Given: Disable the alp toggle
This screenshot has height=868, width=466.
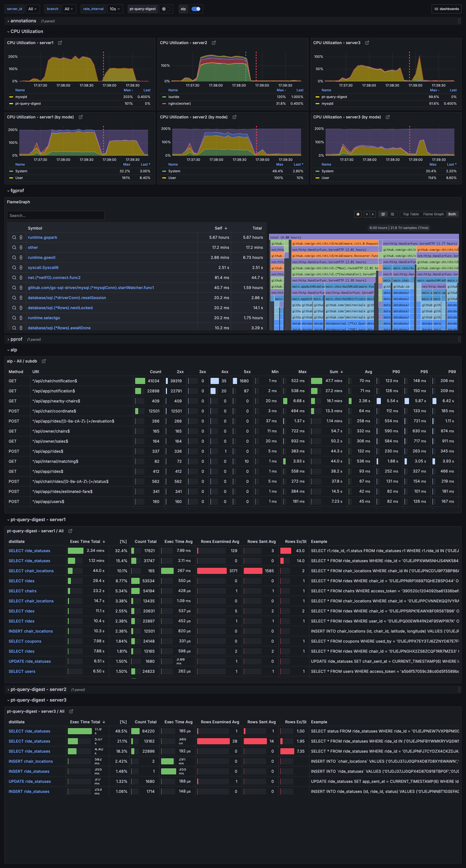Looking at the screenshot, I should (196, 9).
